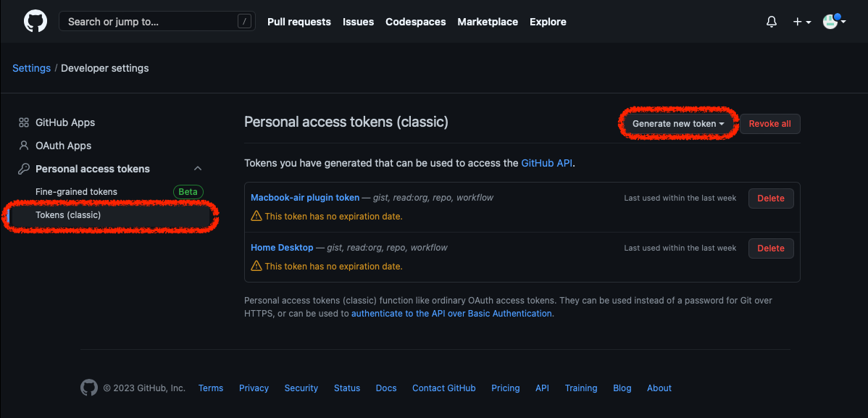Click the Personal access tokens (classic) heading
The width and height of the screenshot is (868, 418).
346,122
